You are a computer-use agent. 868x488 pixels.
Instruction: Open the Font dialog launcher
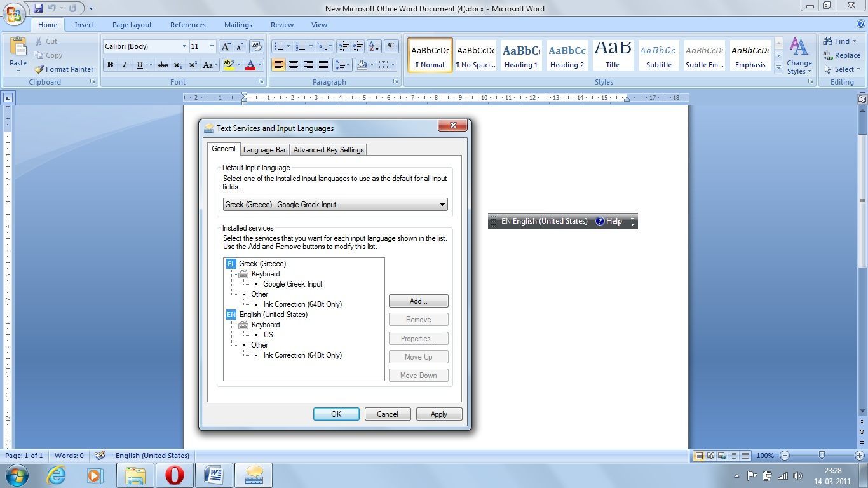coord(261,82)
